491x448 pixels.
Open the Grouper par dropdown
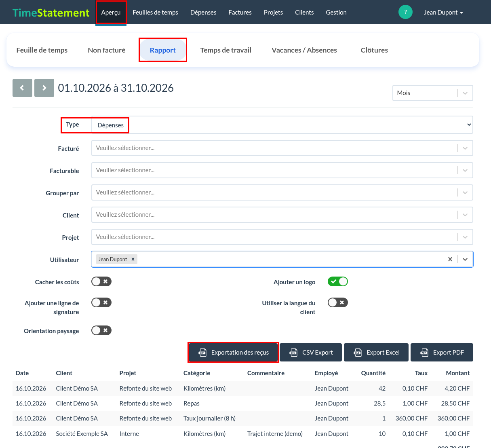tap(282, 192)
